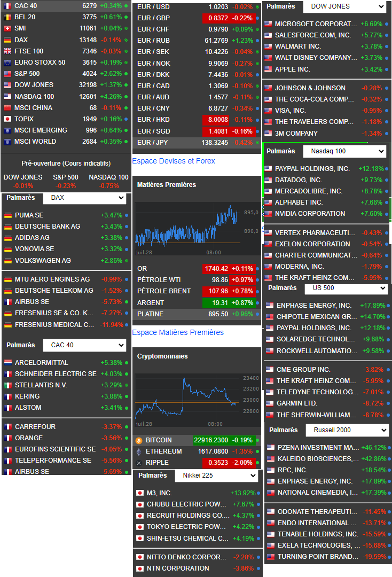Open the 3M COMPANY stock
Viewport: 392px width, 577px height.
coord(296,134)
